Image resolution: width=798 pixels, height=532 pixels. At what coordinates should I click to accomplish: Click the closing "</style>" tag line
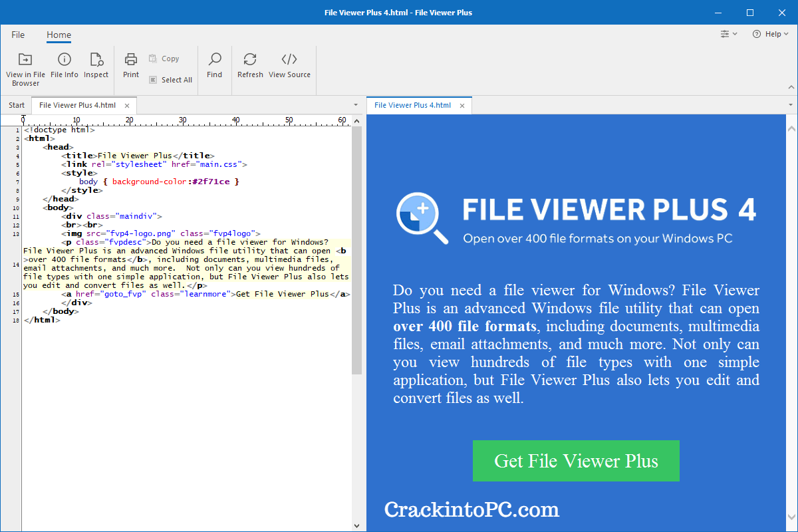82,190
